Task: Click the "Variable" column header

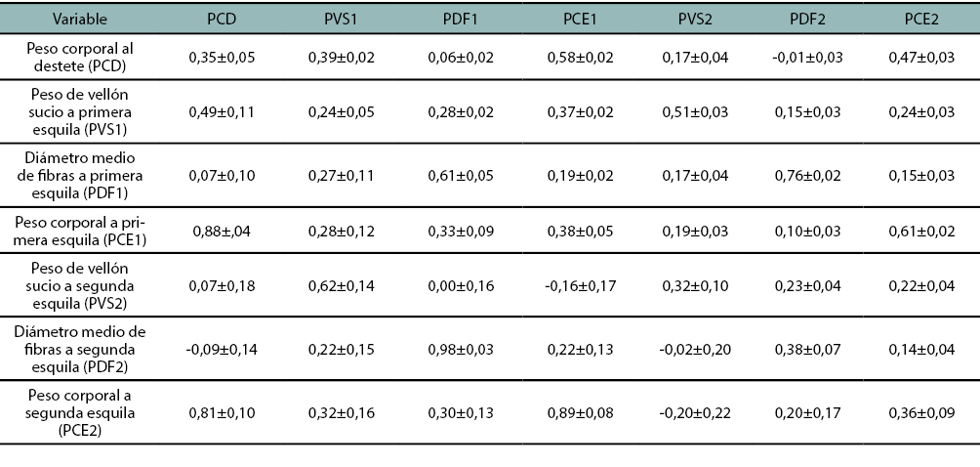Action: coord(81,18)
